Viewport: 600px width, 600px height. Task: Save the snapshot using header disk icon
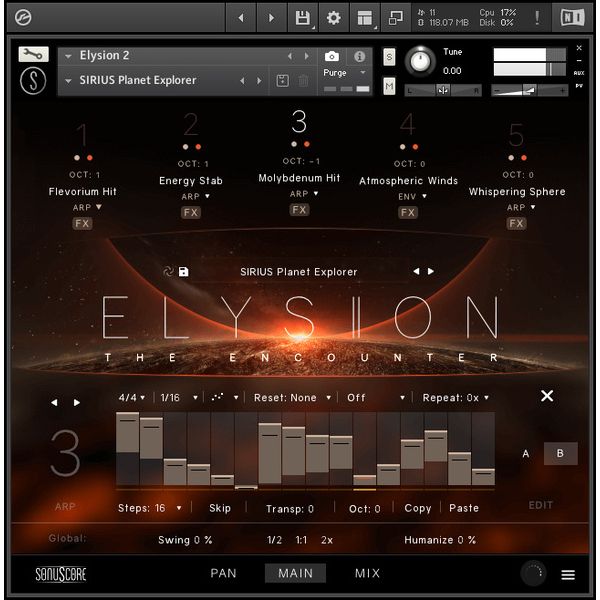pyautogui.click(x=282, y=81)
